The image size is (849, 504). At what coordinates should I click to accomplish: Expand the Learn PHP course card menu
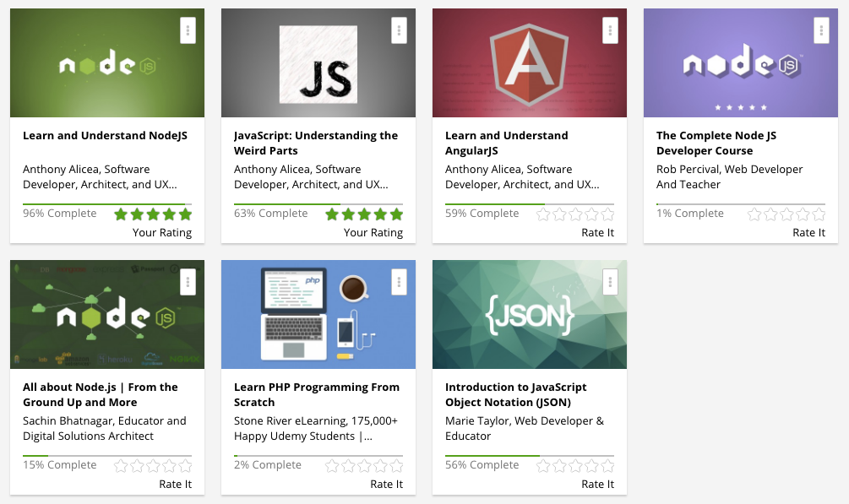(399, 281)
